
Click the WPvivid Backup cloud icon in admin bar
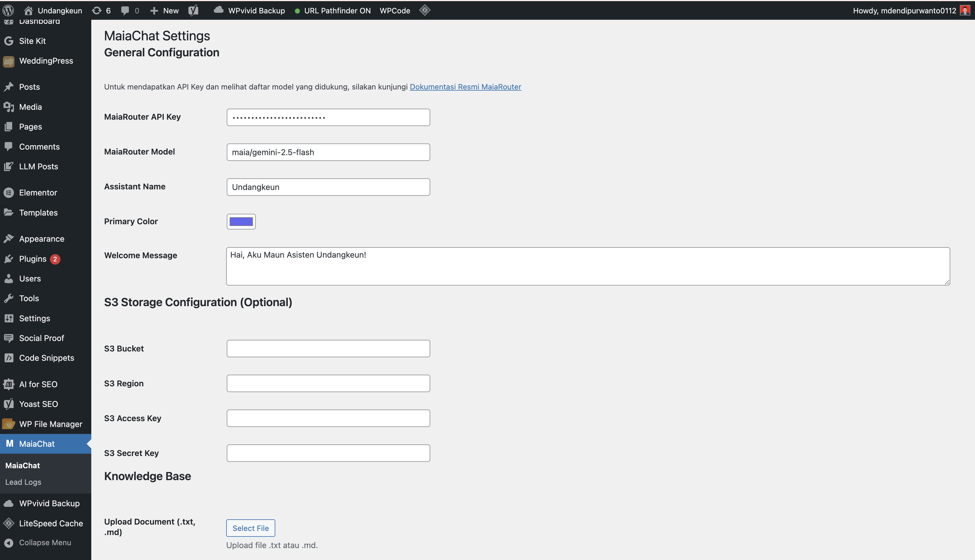[218, 10]
